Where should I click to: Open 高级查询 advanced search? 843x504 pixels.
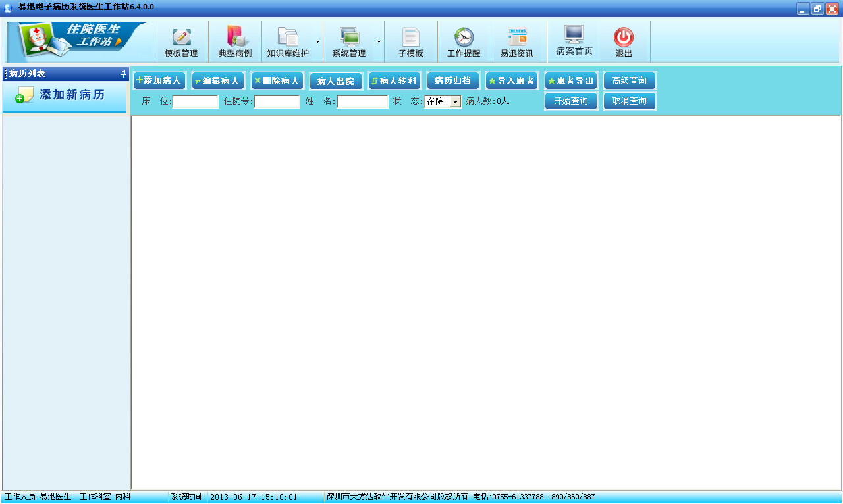point(629,81)
